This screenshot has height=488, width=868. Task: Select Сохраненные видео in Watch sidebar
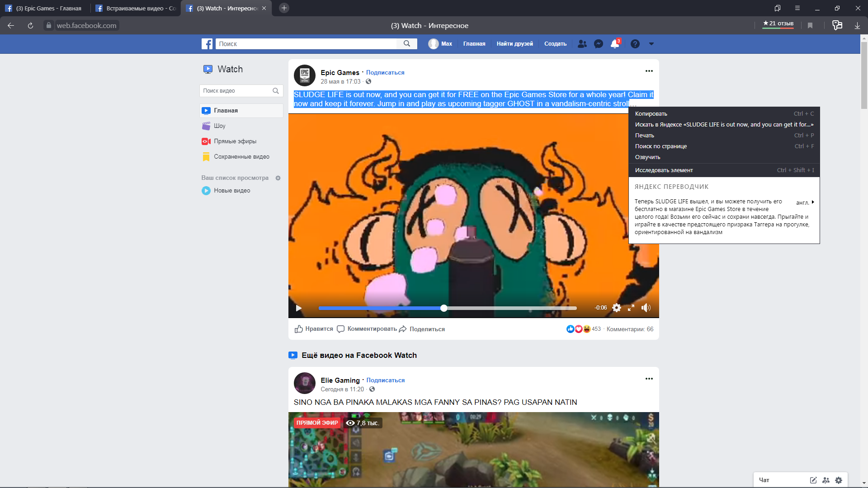(241, 157)
